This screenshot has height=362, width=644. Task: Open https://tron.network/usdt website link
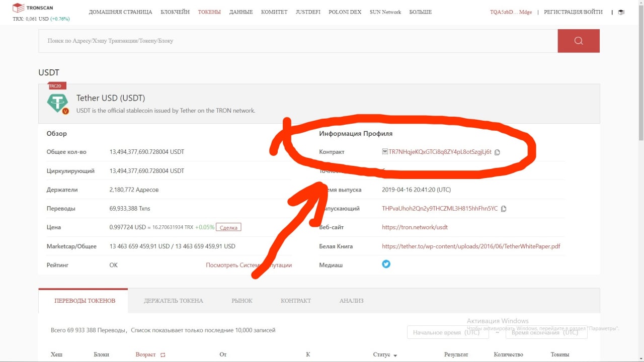415,227
